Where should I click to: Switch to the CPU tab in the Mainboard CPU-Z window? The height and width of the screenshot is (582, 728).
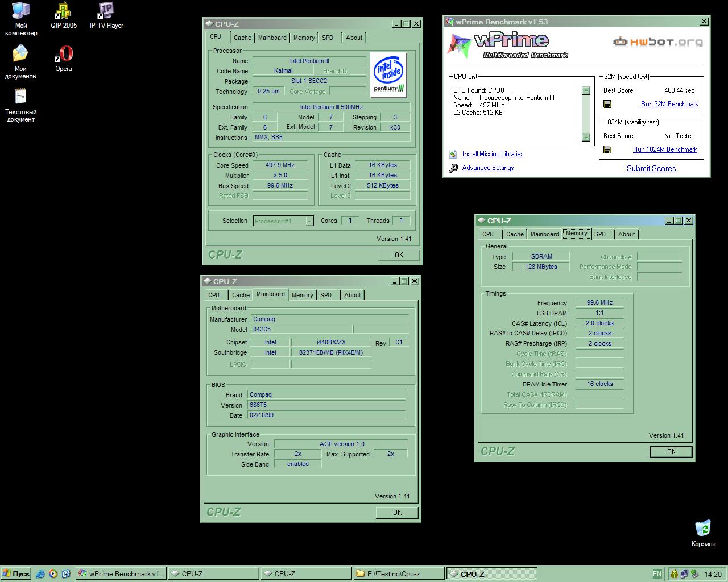214,295
